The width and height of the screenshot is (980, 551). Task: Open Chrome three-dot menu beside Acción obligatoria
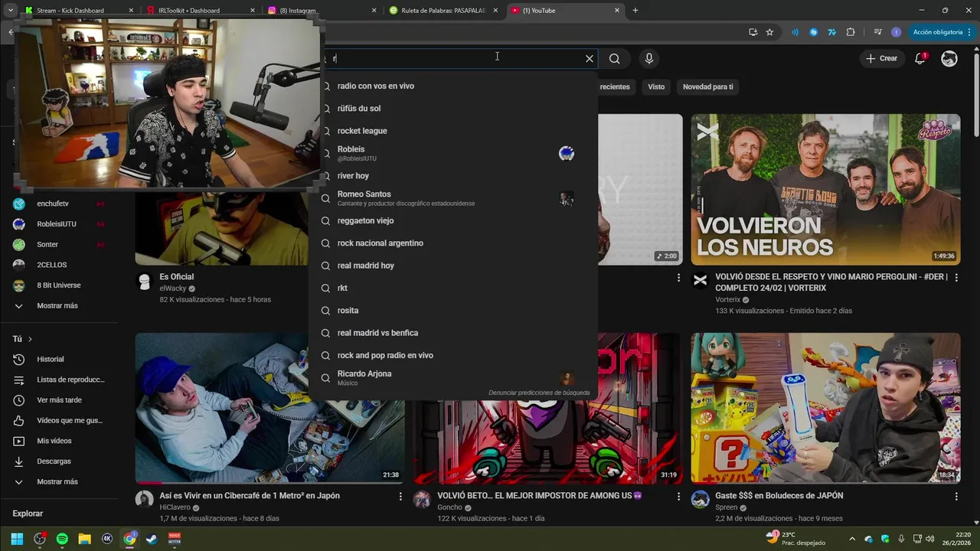971,32
